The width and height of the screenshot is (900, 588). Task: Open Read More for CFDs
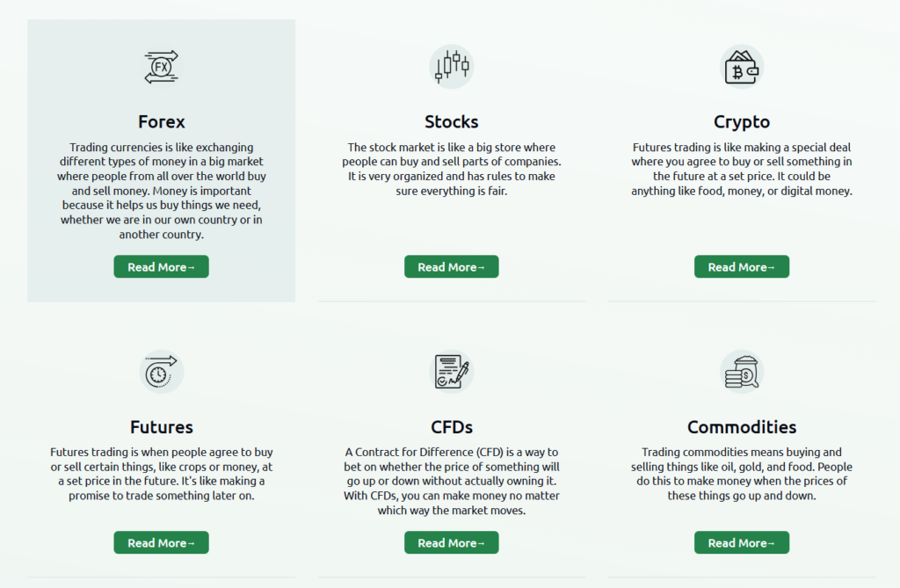pos(451,543)
